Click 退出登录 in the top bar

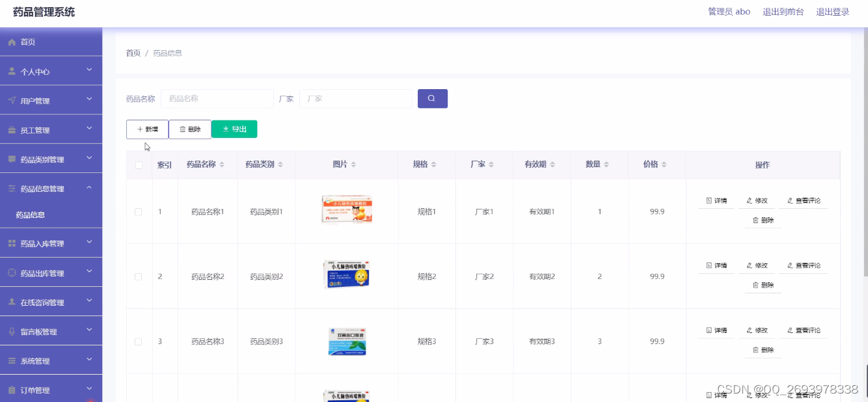(834, 11)
